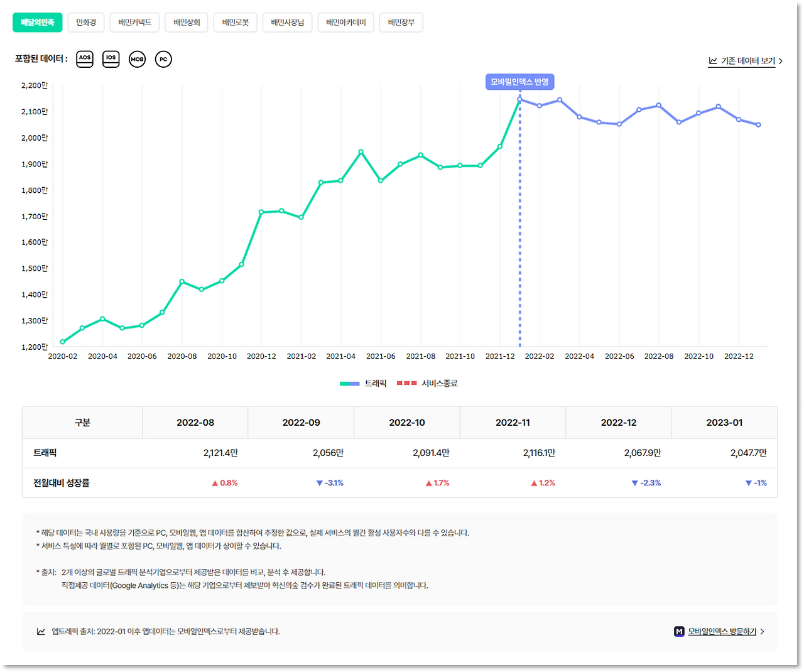The image size is (804, 672).
Task: Click the 2,200만 y-axis label
Action: [x=35, y=85]
